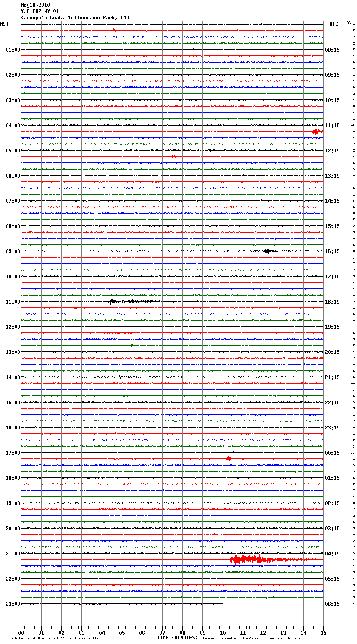Select the 15:00 MST time label

pos(13,403)
